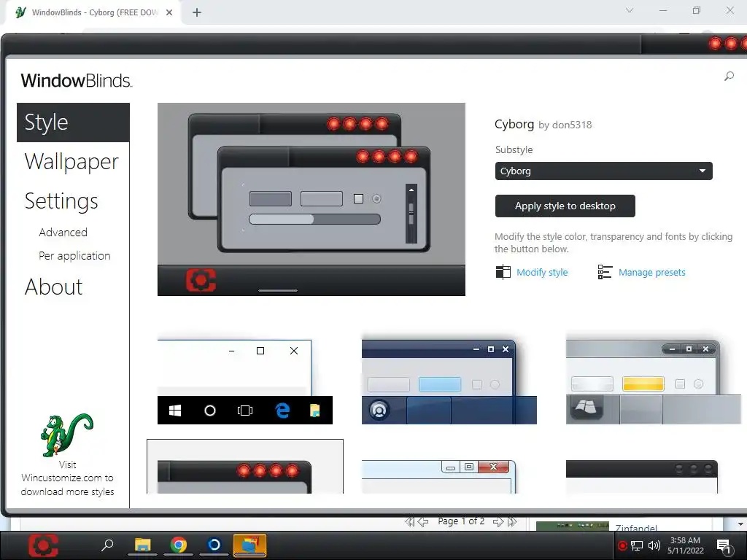Click the Substyle label
Viewport: 747px width, 560px height.
(x=514, y=149)
